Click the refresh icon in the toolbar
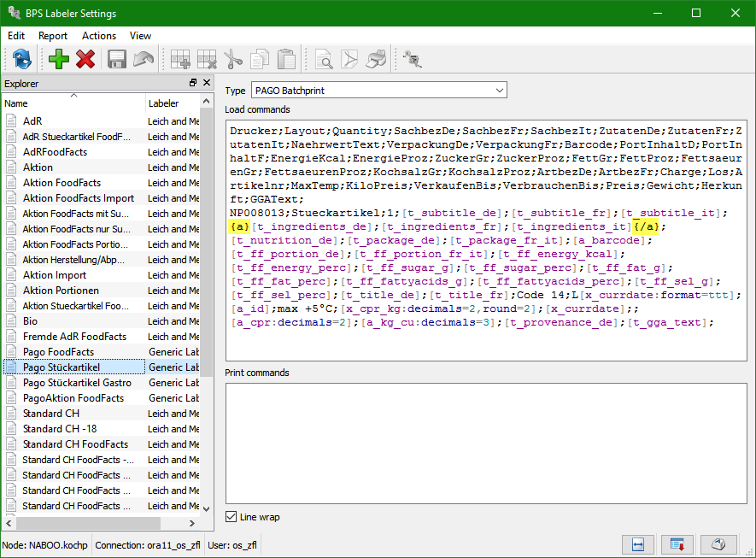The height and width of the screenshot is (558, 756). [x=22, y=59]
